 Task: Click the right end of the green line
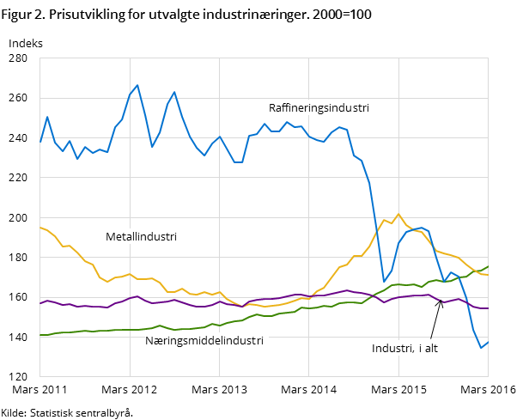(488, 267)
